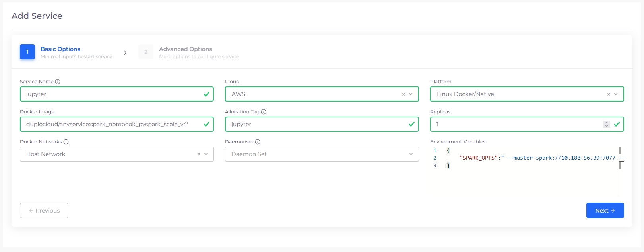Click the Service Name info icon
Viewport: 644px width, 252px height.
coord(58,82)
